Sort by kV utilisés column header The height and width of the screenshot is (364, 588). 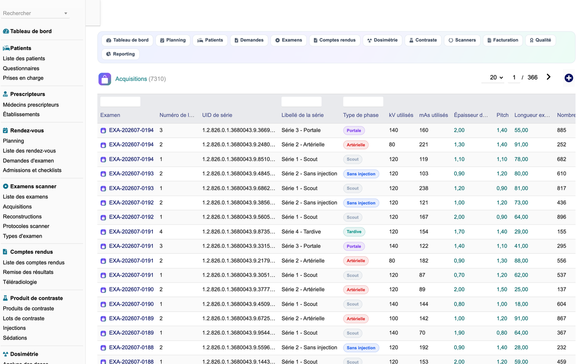click(x=401, y=115)
